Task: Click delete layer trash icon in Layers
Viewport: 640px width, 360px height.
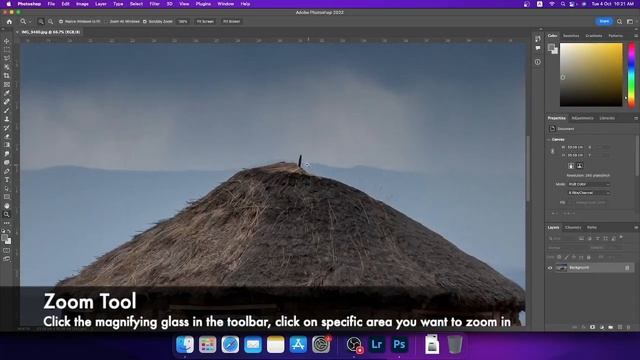Action: tap(629, 327)
